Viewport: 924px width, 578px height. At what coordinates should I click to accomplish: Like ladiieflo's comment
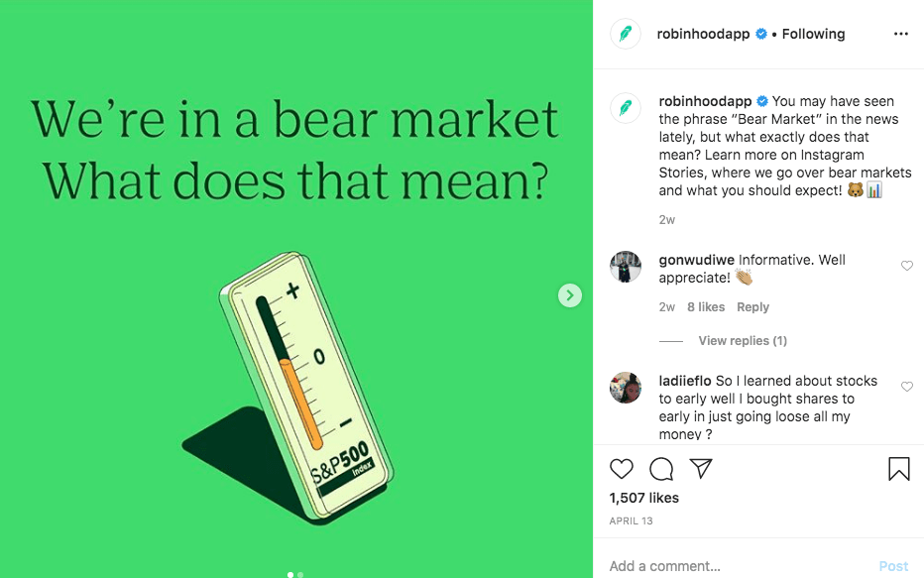point(906,387)
